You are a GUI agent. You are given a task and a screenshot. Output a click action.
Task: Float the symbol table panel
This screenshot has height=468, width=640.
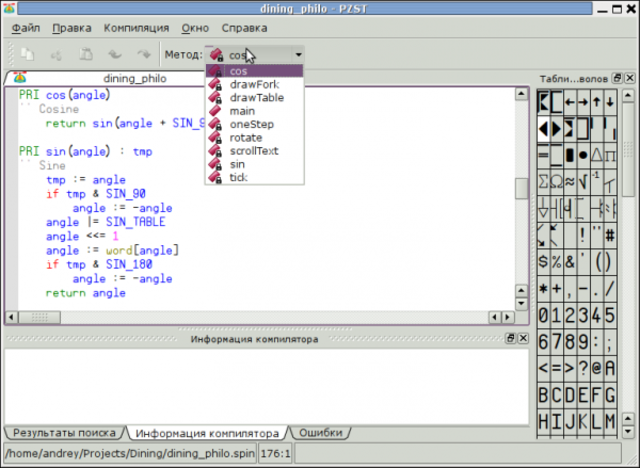click(x=617, y=78)
